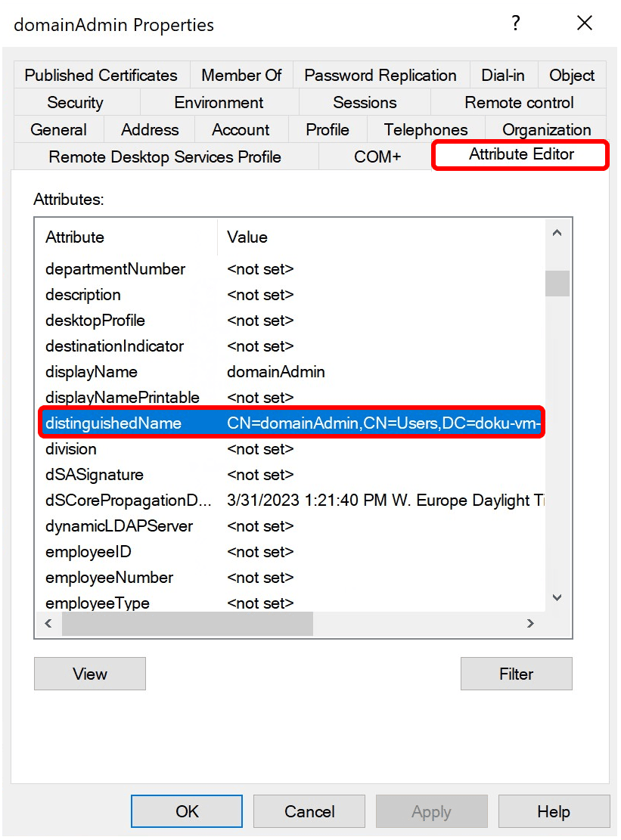
Task: Confirm with the OK button
Action: 187,811
